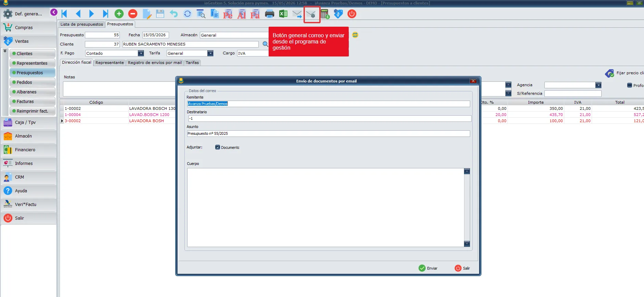Open the Tarifa General dropdown
Viewport: 644px width, 297px height.
pos(210,53)
